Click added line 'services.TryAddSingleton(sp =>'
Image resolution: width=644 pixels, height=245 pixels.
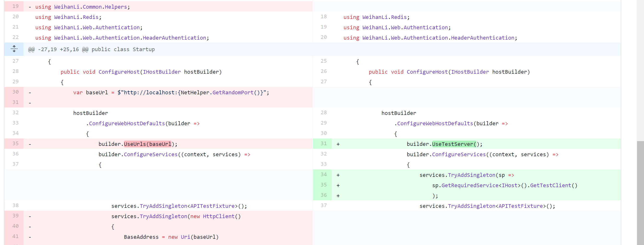coord(467,175)
